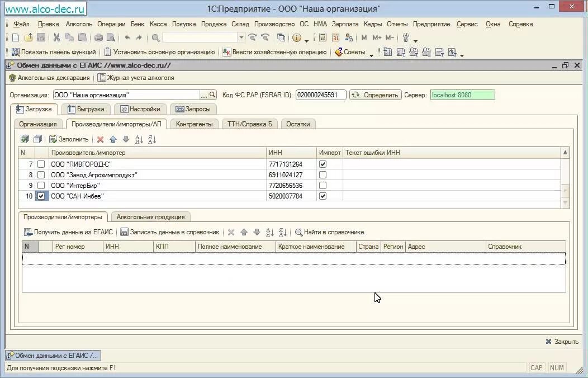The height and width of the screenshot is (378, 588).
Task: Click Найти в справочнике
Action: pos(330,232)
